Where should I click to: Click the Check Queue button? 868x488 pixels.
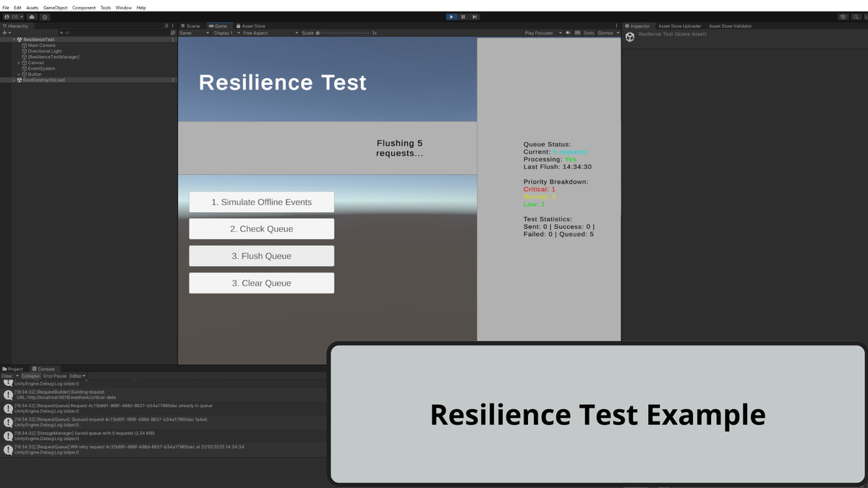pyautogui.click(x=262, y=229)
